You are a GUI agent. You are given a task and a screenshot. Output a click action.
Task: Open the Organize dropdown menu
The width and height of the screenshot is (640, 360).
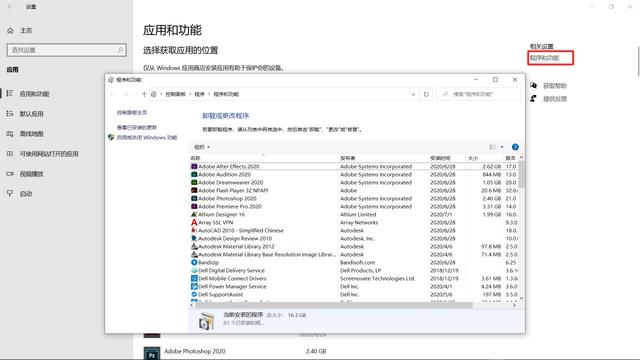[202, 147]
